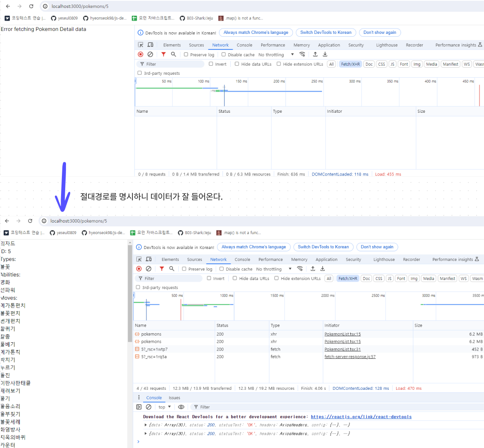Check 3rd-party requests in bottom DevTools
The image size is (484, 448).
[x=138, y=287]
